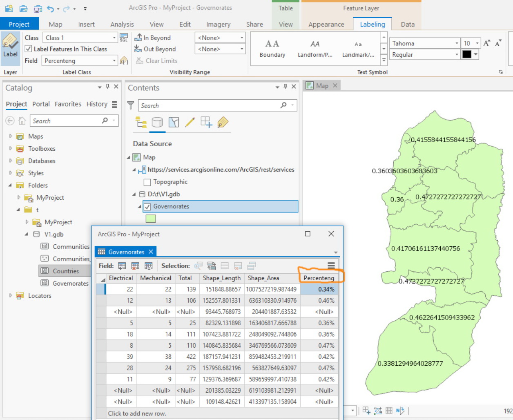The height and width of the screenshot is (420, 513).
Task: Switch to Portal tab in Catalog
Action: tap(41, 104)
